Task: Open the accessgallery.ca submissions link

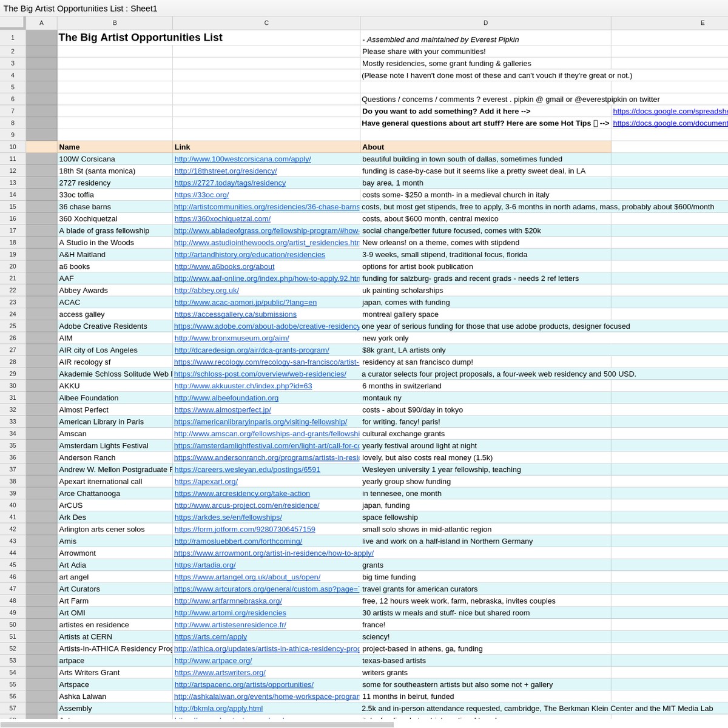Action: [235, 314]
